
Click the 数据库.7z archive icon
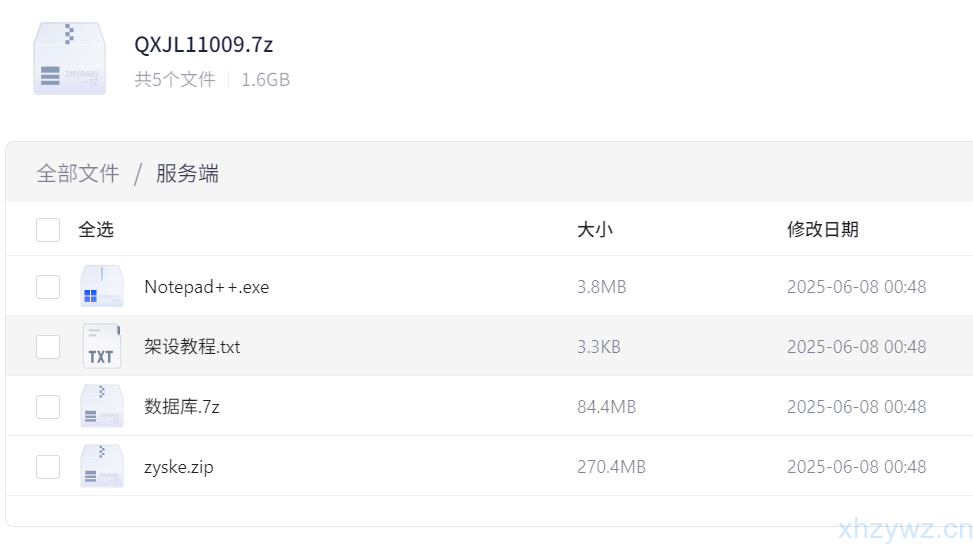(x=102, y=407)
